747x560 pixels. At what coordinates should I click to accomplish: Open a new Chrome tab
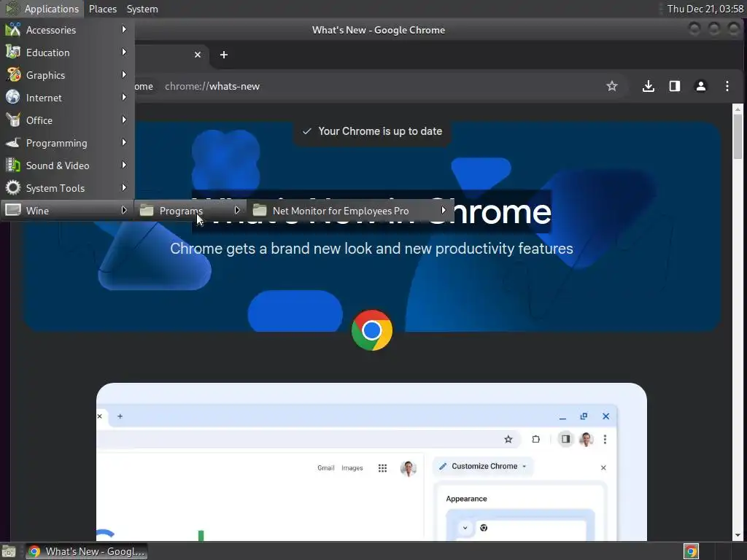pyautogui.click(x=224, y=55)
